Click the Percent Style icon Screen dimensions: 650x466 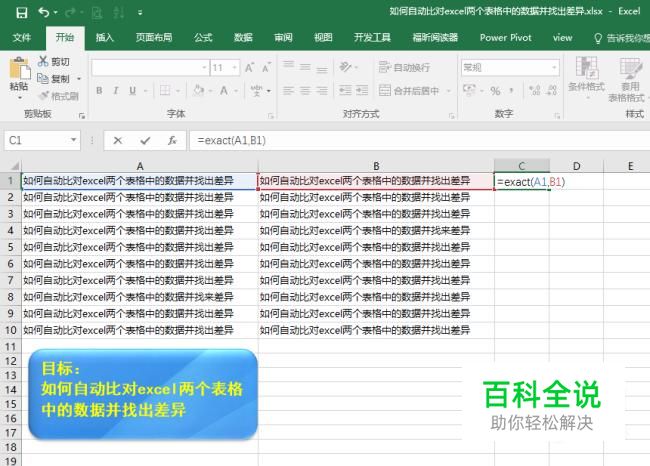pyautogui.click(x=495, y=91)
